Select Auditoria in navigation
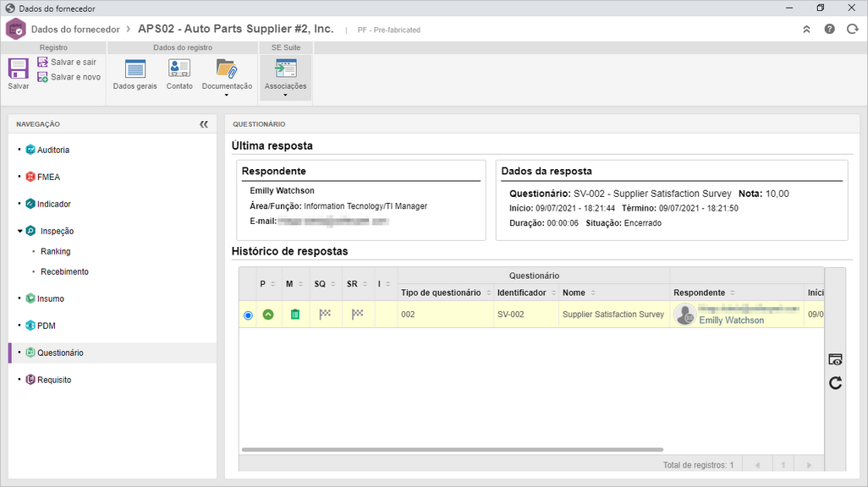The image size is (868, 487). click(x=53, y=150)
